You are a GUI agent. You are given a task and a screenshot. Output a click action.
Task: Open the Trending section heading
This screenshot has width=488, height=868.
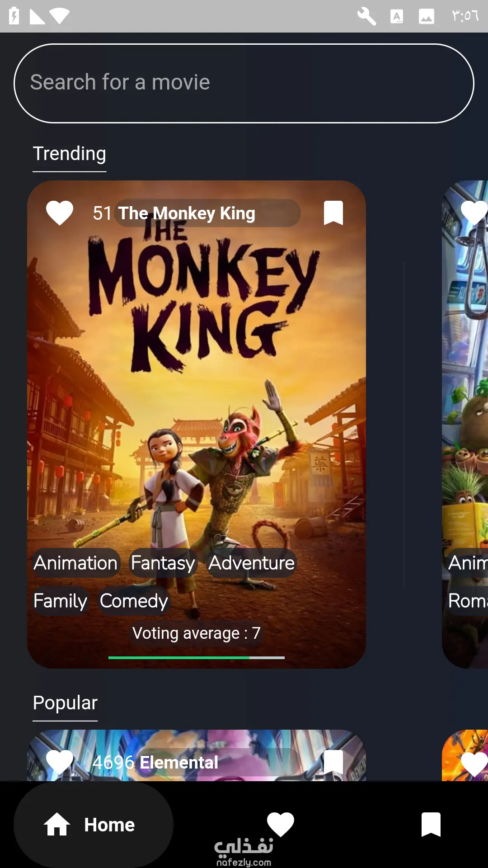click(x=70, y=154)
